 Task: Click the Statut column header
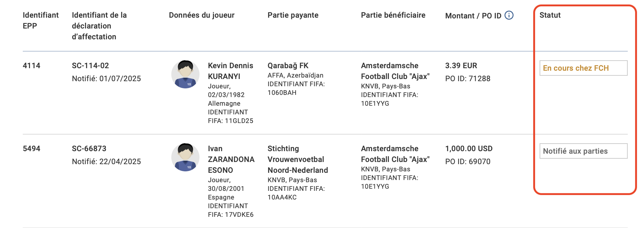point(550,15)
